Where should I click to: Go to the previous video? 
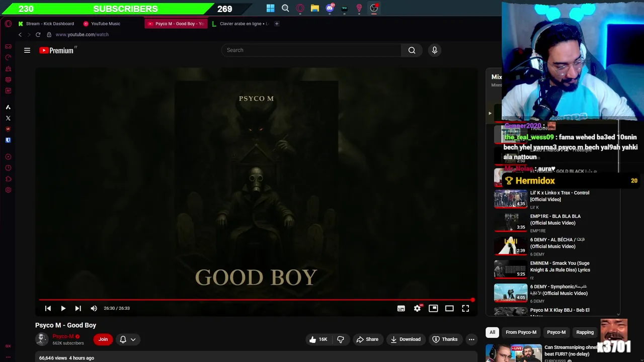[48, 308]
